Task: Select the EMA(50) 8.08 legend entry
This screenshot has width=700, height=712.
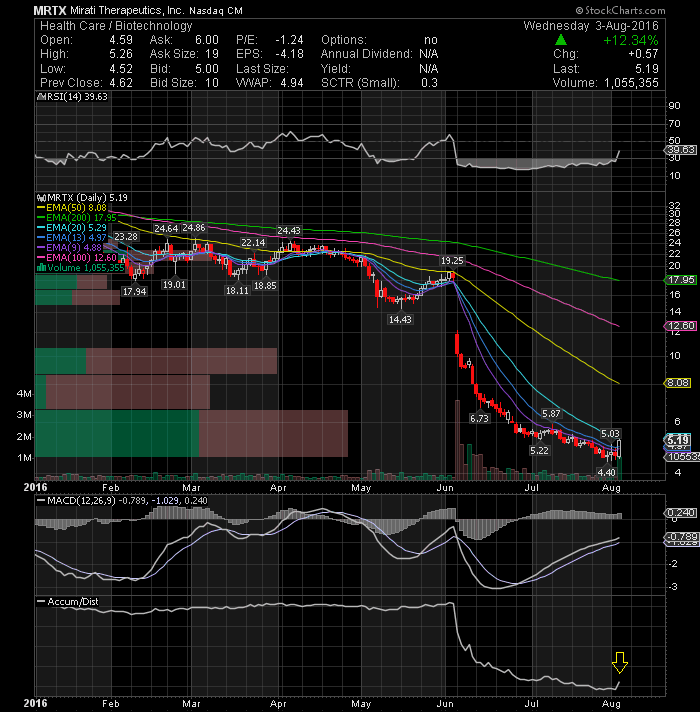Action: (72, 208)
